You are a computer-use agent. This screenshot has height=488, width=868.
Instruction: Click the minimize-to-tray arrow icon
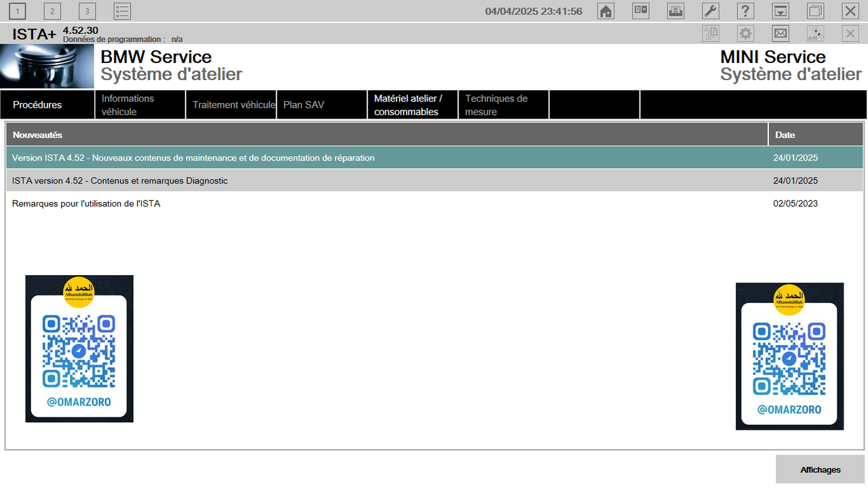781,11
